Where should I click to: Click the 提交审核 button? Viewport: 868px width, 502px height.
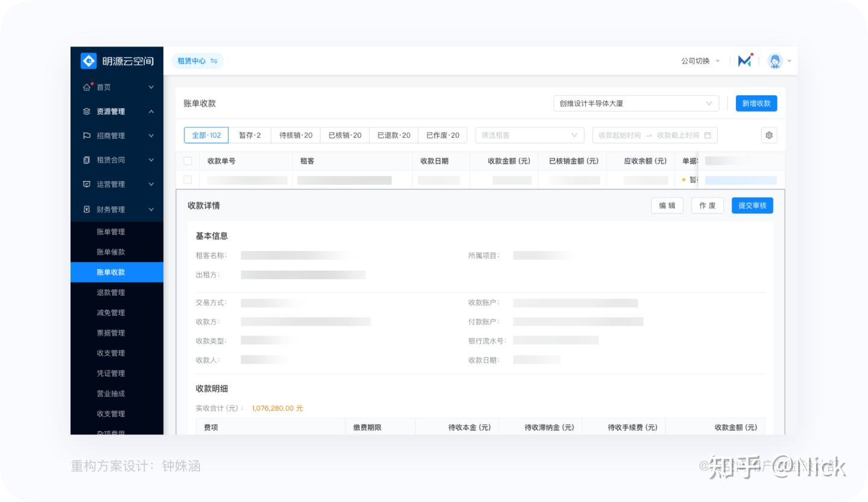[x=752, y=205]
